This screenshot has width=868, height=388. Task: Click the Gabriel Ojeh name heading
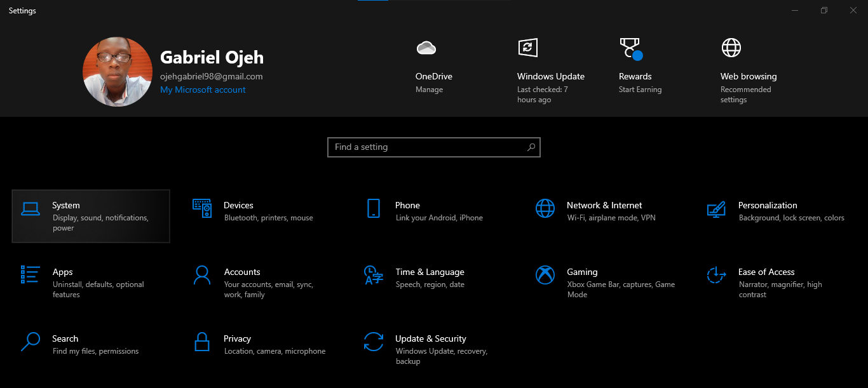coord(212,58)
